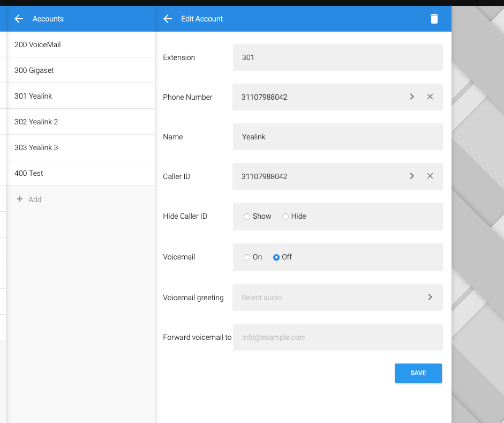The image size is (504, 423).
Task: Click the Select audio placeholder
Action: tap(262, 298)
